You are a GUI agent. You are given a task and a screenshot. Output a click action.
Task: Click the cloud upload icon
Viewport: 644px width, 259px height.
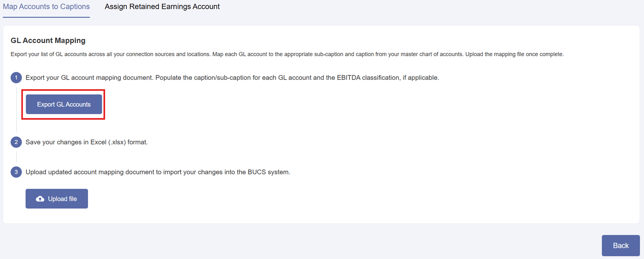40,199
